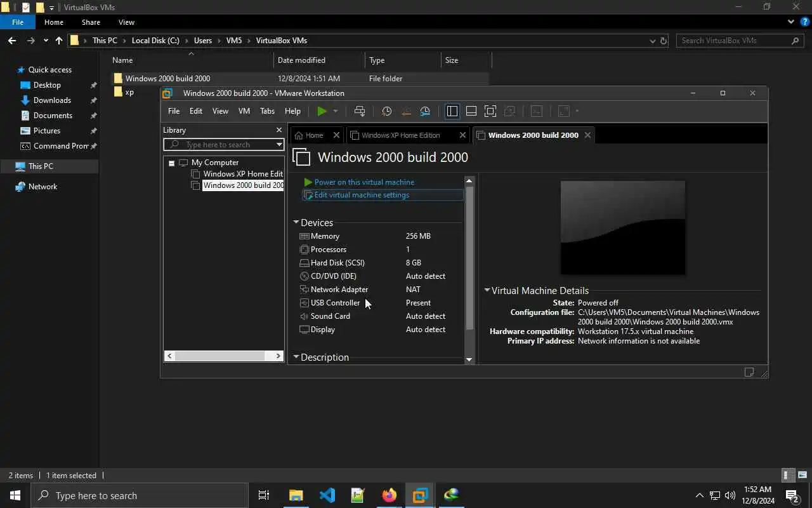Click the stretch guest toolbar icon
Viewport: 812px width, 508px height.
[x=563, y=111]
